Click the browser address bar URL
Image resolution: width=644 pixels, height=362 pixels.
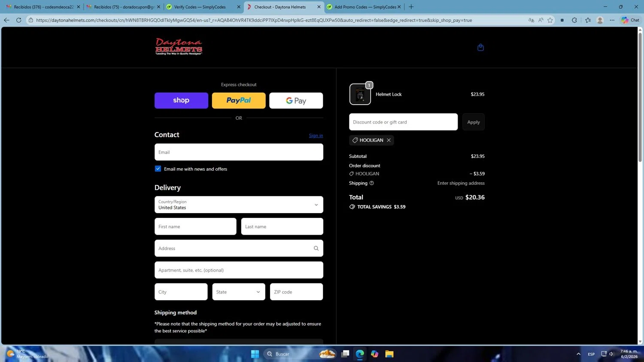click(254, 20)
